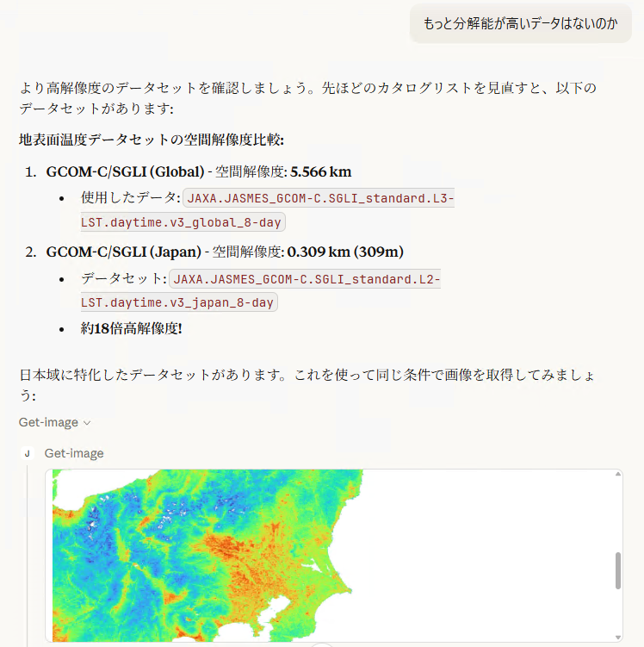This screenshot has width=644, height=647.
Task: Click the scroll-to-bottom circle button below the image
Action: click(x=322, y=644)
